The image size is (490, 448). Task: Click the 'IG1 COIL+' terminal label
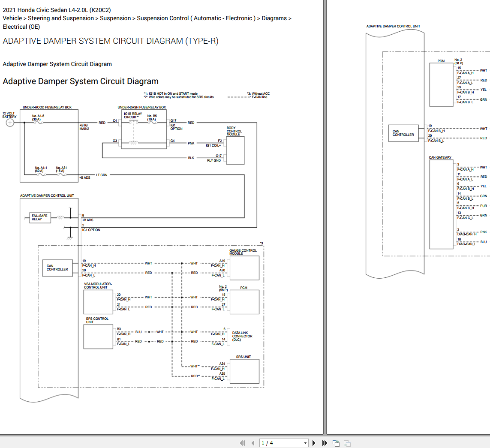click(x=213, y=145)
